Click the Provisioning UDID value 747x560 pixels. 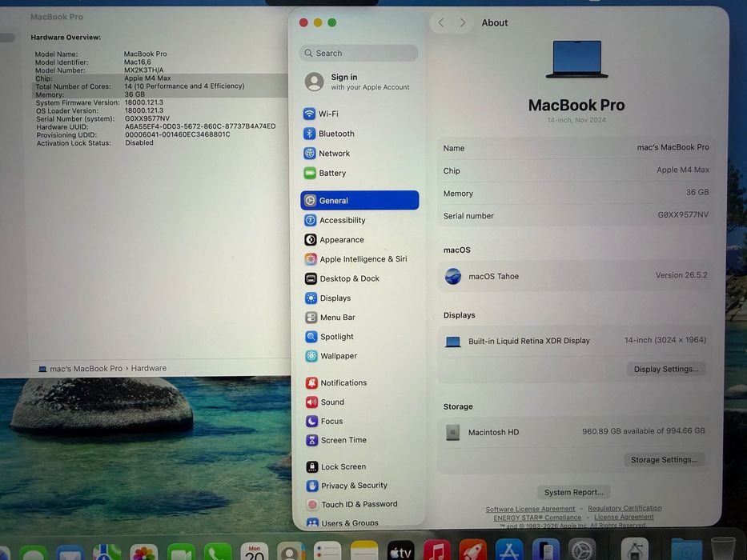pos(178,134)
